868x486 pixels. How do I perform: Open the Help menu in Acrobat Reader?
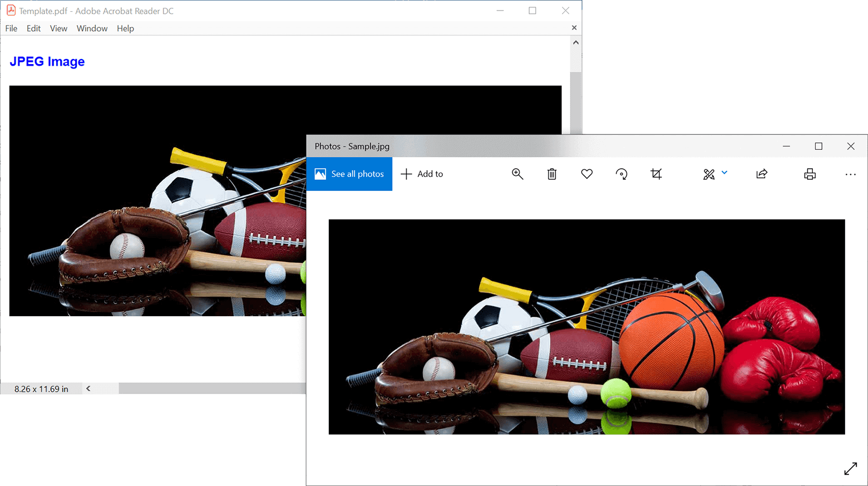coord(125,28)
